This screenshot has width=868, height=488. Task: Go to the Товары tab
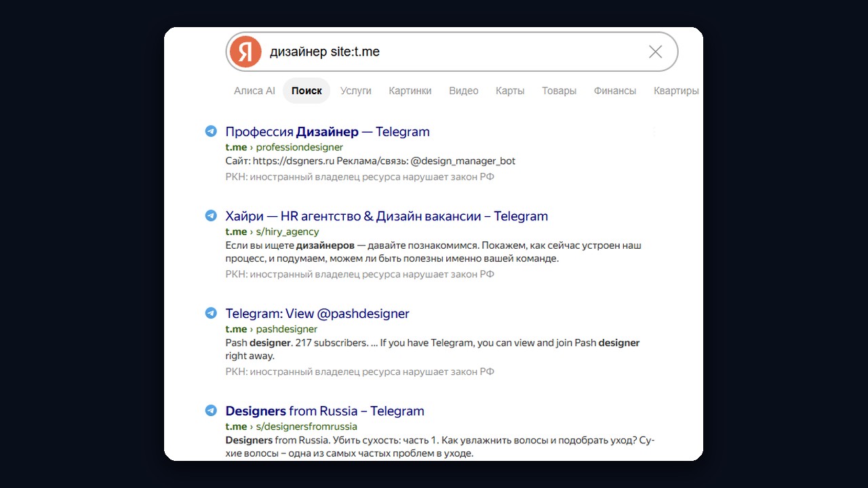(x=559, y=91)
